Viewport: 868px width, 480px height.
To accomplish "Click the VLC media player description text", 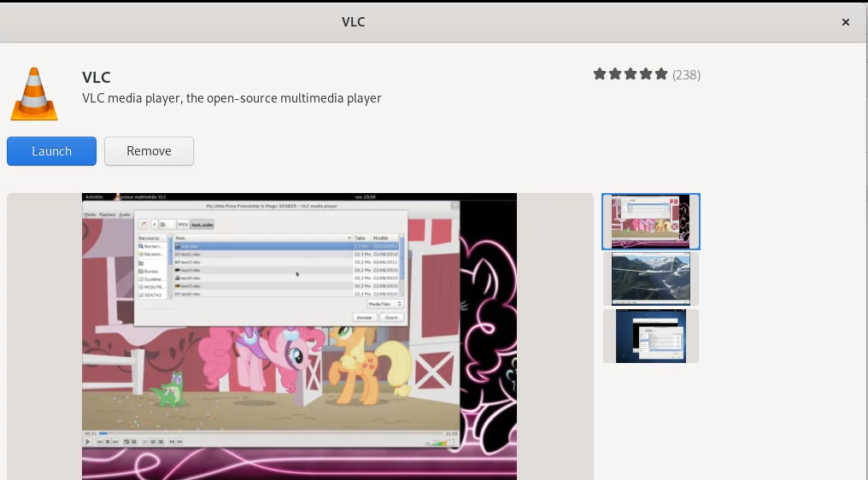I will tap(232, 98).
